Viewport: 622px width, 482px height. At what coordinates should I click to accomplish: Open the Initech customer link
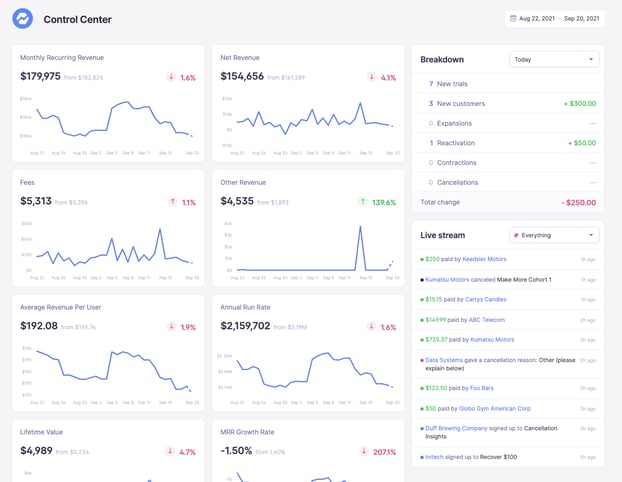(434, 457)
